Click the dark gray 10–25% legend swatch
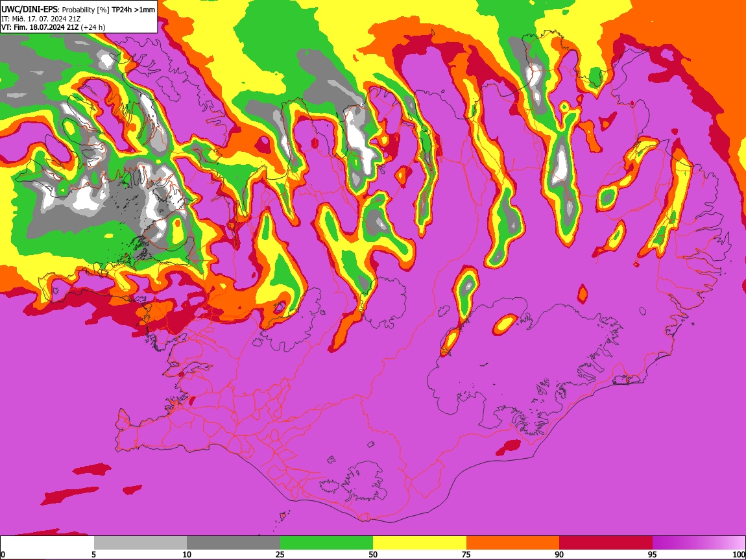Image resolution: width=746 pixels, height=560 pixels. (x=234, y=542)
